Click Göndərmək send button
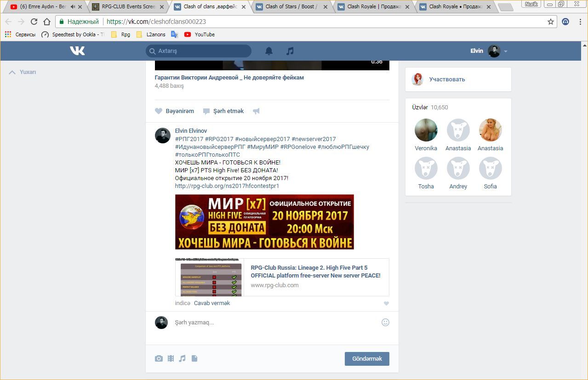Viewport: 588px width, 380px height. (367, 359)
